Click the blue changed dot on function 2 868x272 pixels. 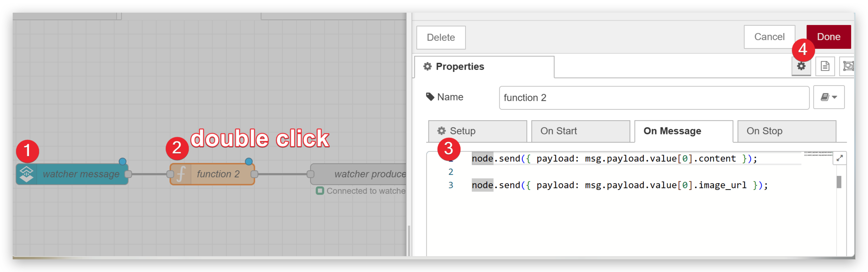tap(249, 161)
